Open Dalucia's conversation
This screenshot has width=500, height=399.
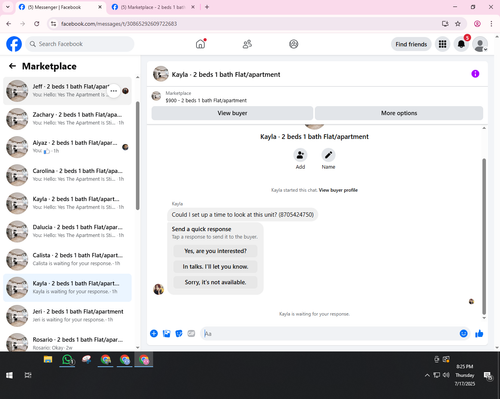[67, 231]
